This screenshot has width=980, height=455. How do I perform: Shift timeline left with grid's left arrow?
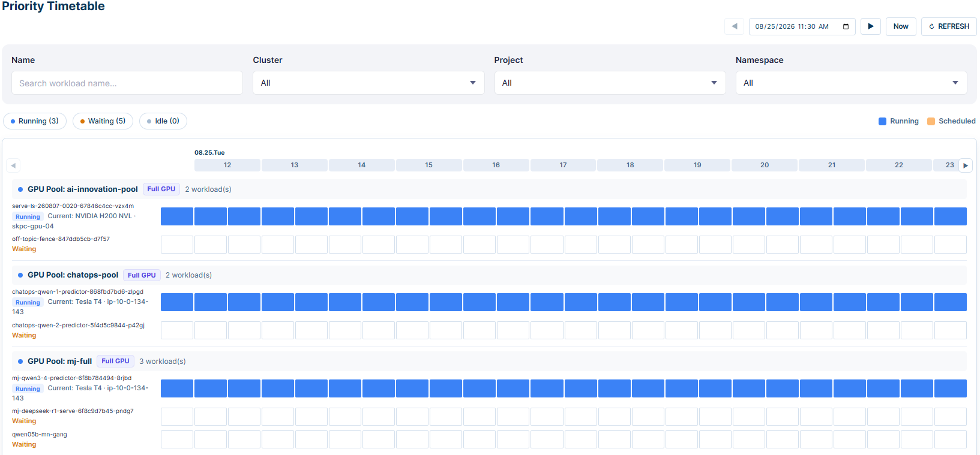(13, 165)
